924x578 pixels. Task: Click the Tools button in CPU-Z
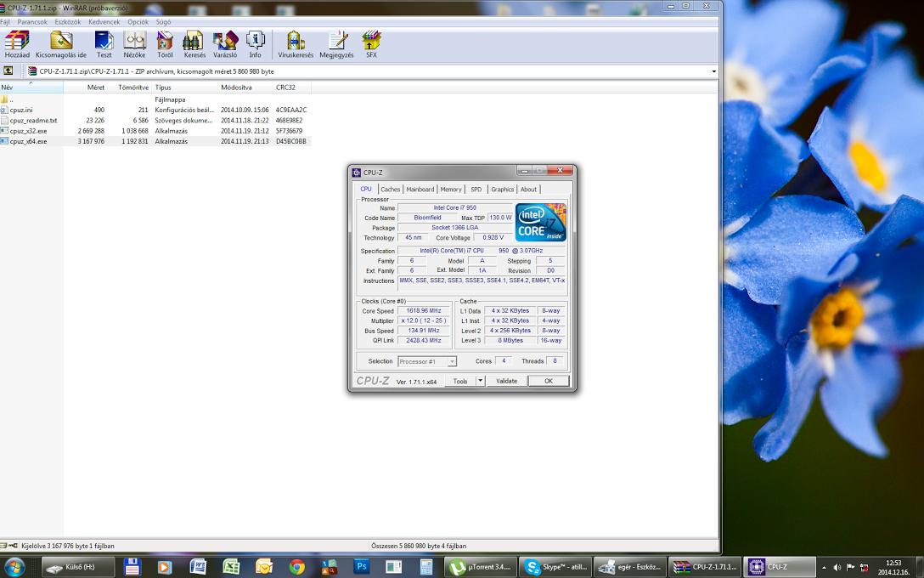point(460,381)
